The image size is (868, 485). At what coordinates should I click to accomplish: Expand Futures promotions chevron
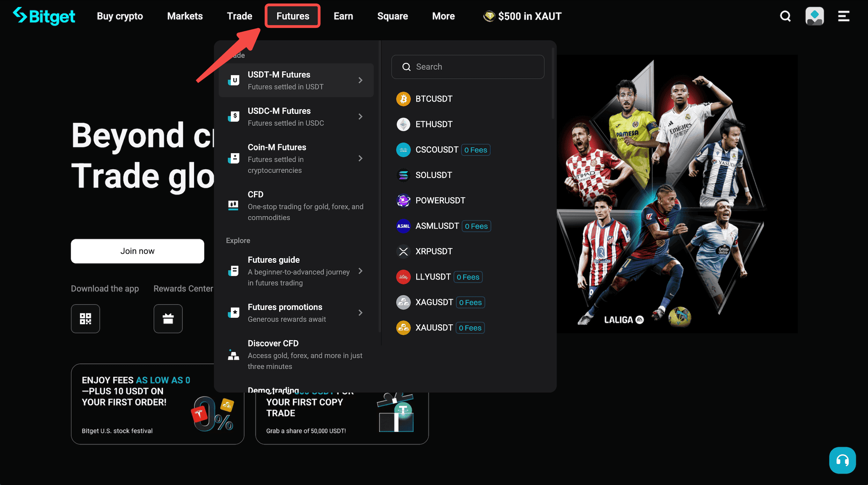click(360, 313)
